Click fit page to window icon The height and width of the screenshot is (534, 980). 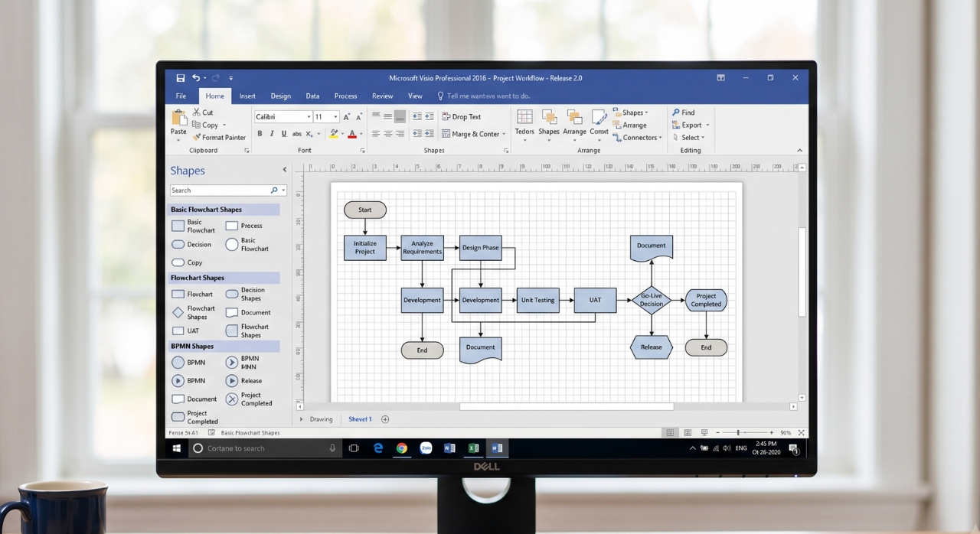point(801,433)
